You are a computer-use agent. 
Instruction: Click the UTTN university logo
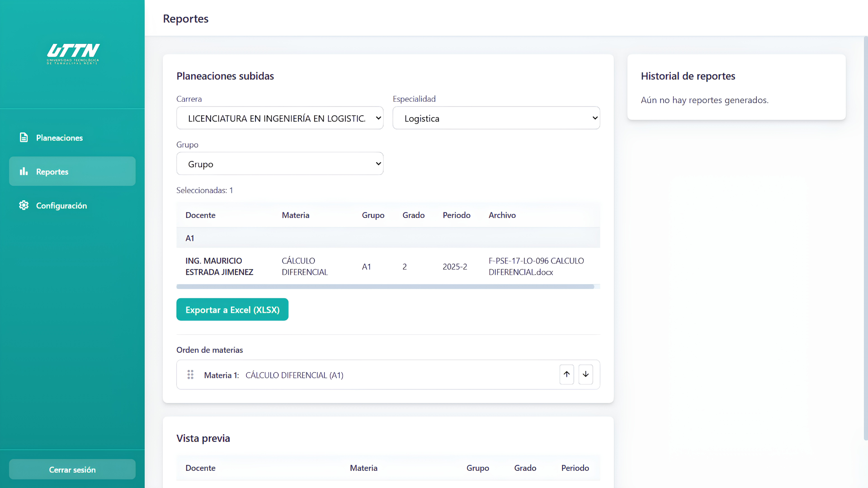click(x=73, y=54)
